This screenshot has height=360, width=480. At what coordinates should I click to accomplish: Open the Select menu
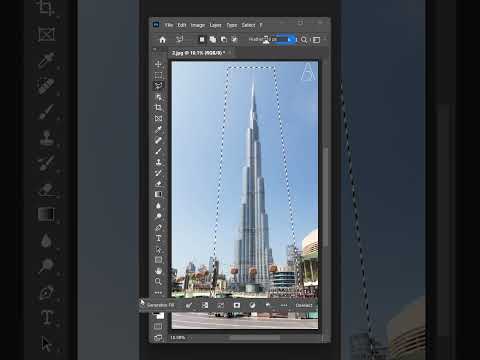click(x=248, y=25)
